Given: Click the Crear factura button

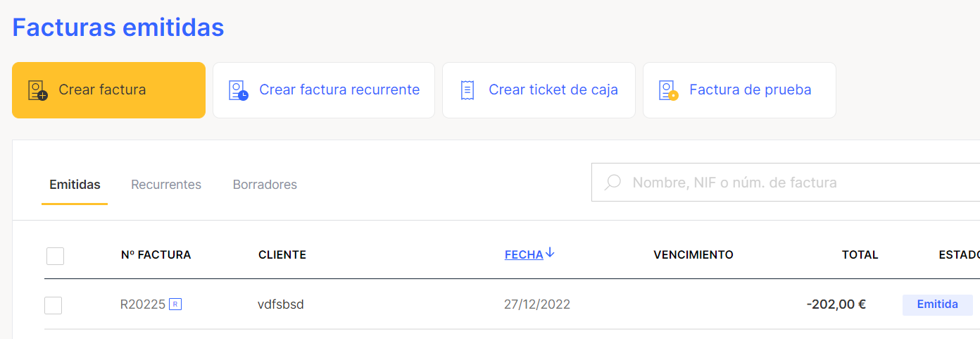Looking at the screenshot, I should point(108,90).
